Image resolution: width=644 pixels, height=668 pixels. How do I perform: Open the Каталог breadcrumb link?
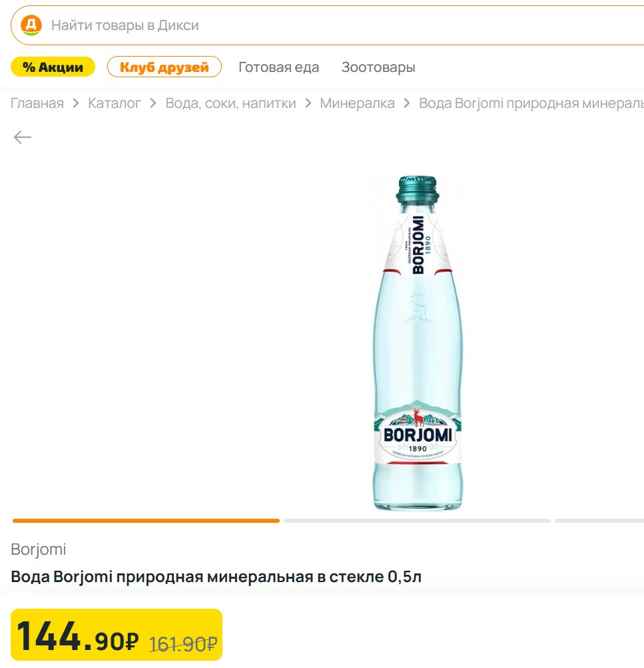coord(115,103)
